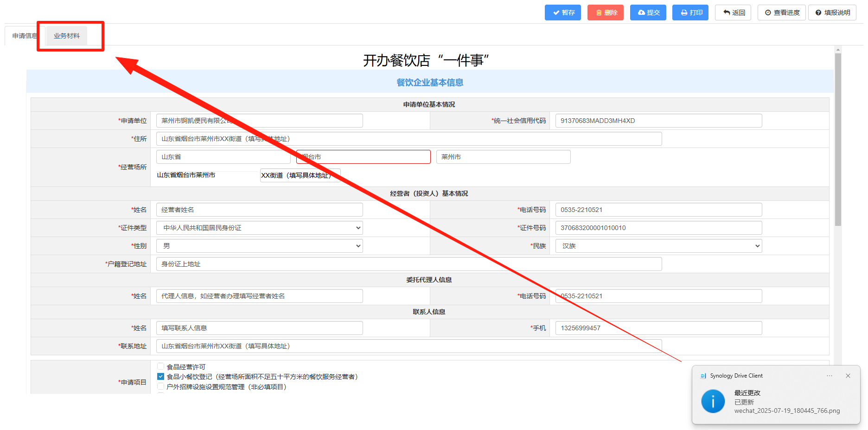The height and width of the screenshot is (430, 868).
Task: Expand the 证件类型 dropdown
Action: click(259, 228)
